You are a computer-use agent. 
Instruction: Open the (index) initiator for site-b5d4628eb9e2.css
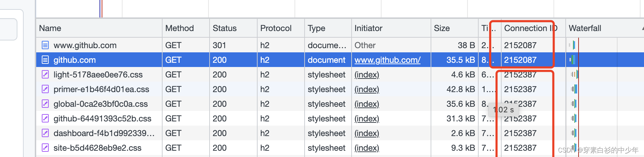click(367, 148)
